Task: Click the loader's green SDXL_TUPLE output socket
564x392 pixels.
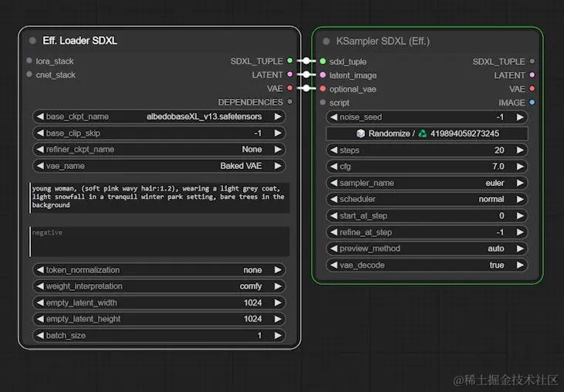Action: tap(290, 60)
